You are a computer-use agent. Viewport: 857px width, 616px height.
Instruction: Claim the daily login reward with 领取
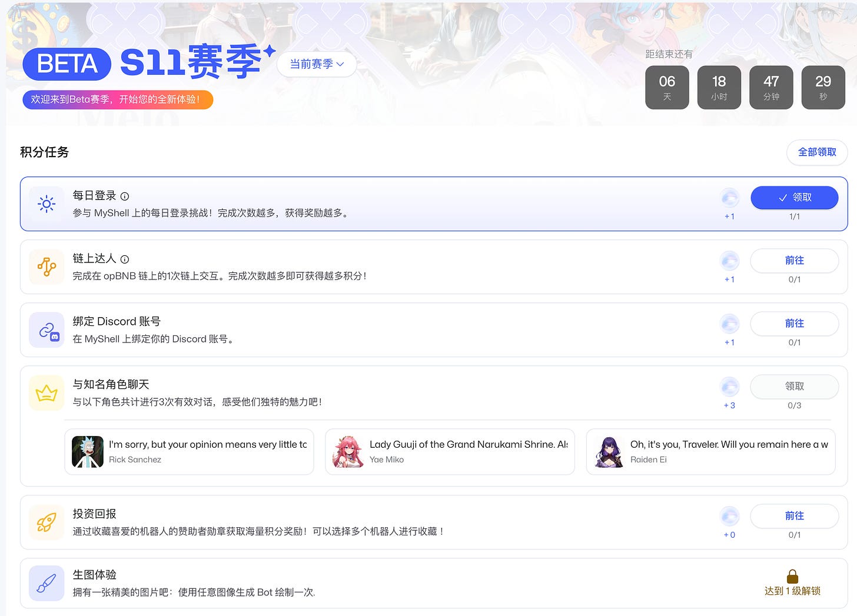point(794,198)
